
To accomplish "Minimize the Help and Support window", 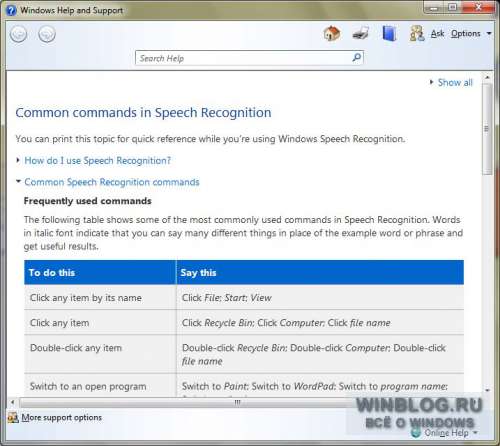I will pos(433,7).
